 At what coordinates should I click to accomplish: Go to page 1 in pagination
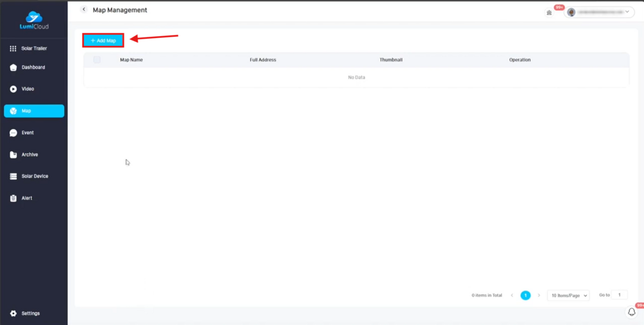[526, 295]
